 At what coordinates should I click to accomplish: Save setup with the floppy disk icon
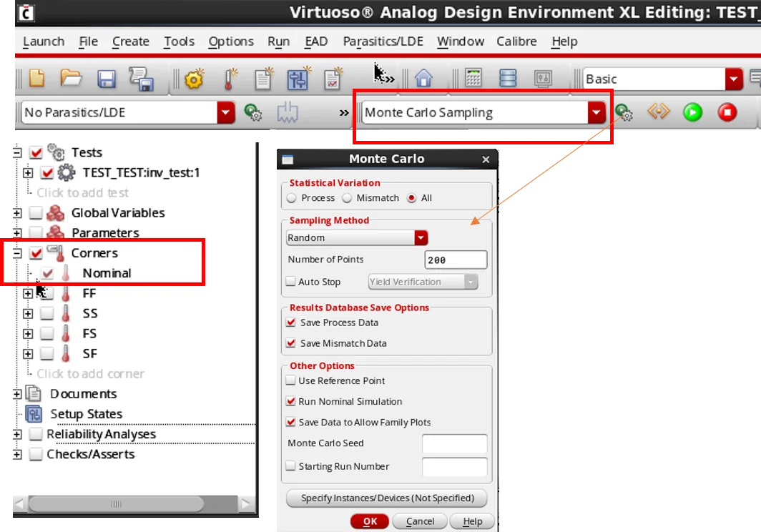[x=107, y=79]
